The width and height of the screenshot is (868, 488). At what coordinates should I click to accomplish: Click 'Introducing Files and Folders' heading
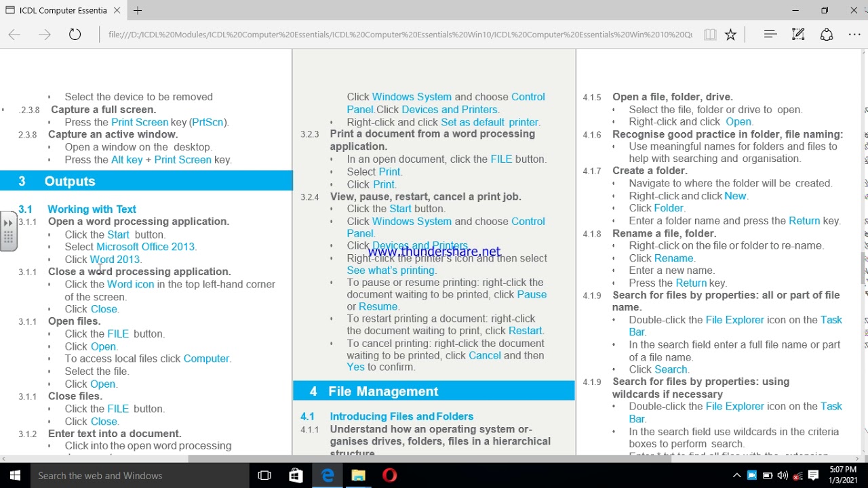tap(401, 416)
